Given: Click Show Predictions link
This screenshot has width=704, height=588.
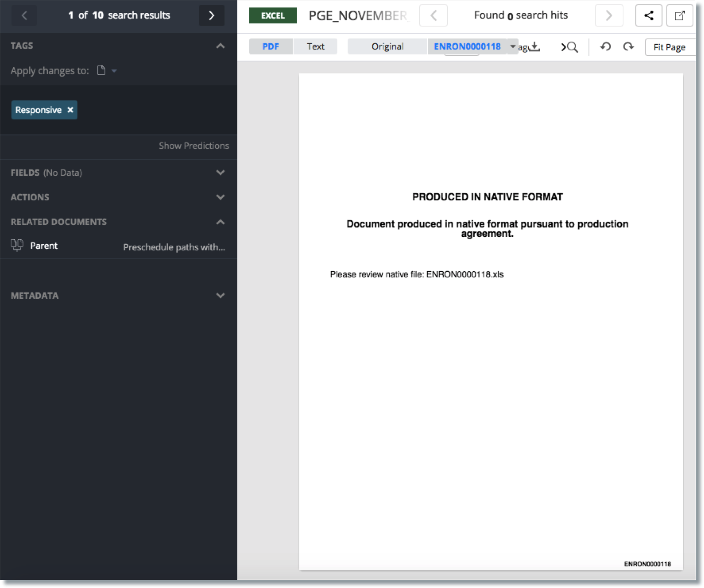Looking at the screenshot, I should [194, 145].
